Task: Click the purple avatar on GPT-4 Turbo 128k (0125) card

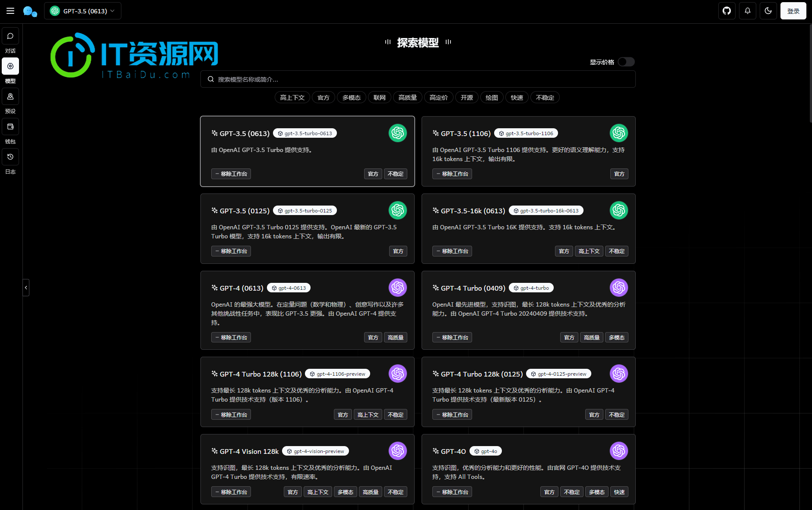Action: coord(619,374)
